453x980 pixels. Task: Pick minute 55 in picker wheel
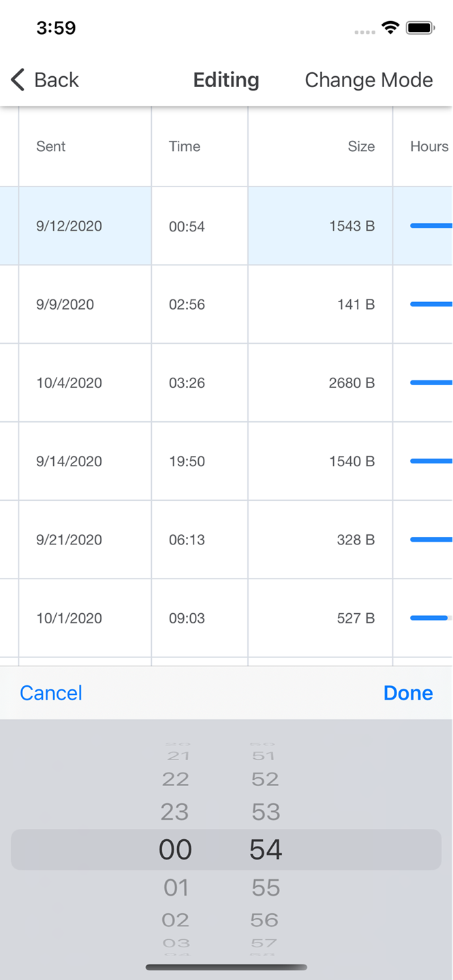pyautogui.click(x=266, y=887)
